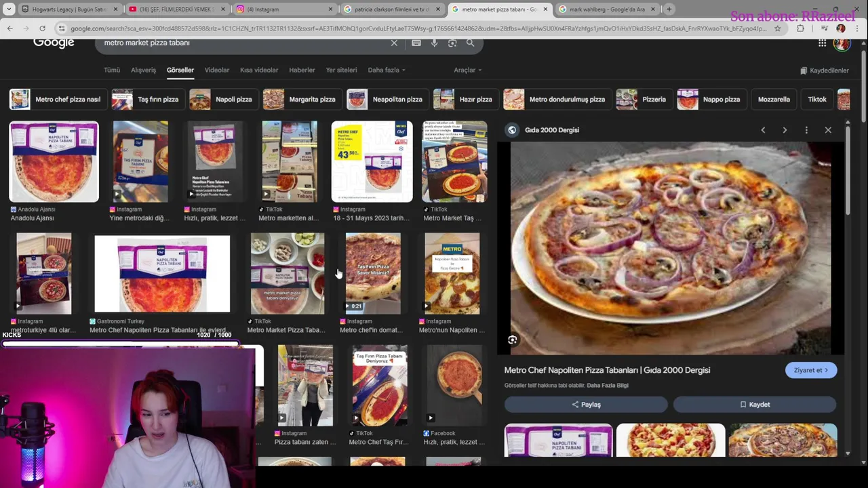
Task: Open Kaydedilenler saved items
Action: click(825, 70)
